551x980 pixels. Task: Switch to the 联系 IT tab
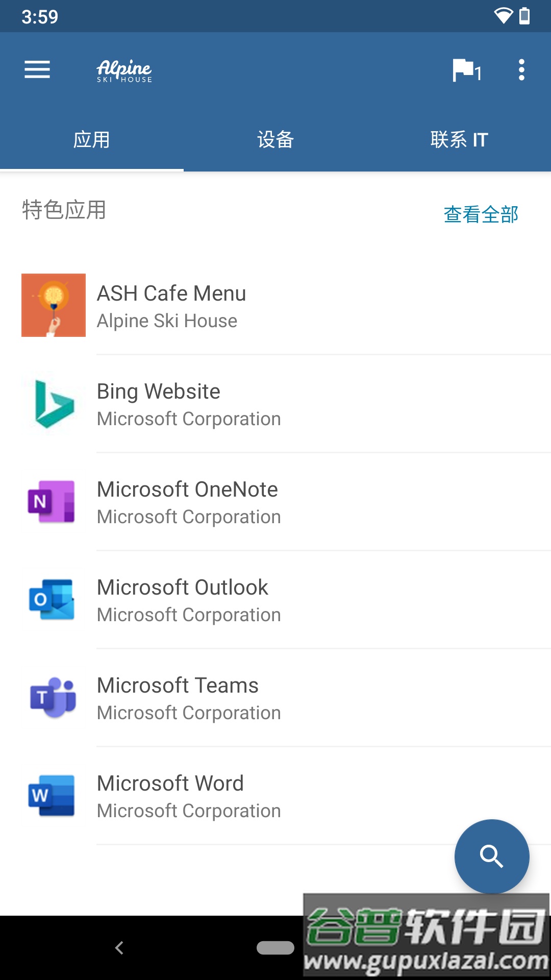click(x=459, y=140)
